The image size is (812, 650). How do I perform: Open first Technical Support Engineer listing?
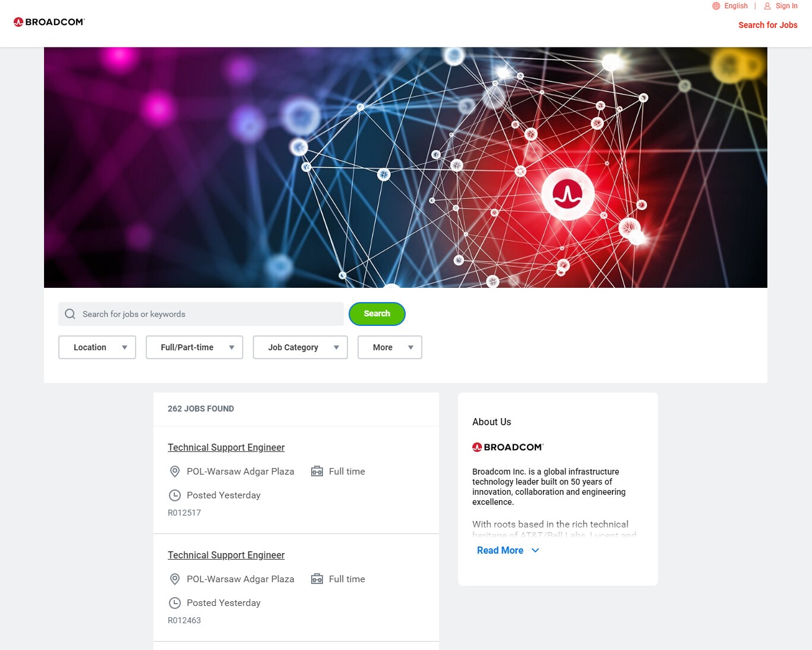[x=226, y=448]
